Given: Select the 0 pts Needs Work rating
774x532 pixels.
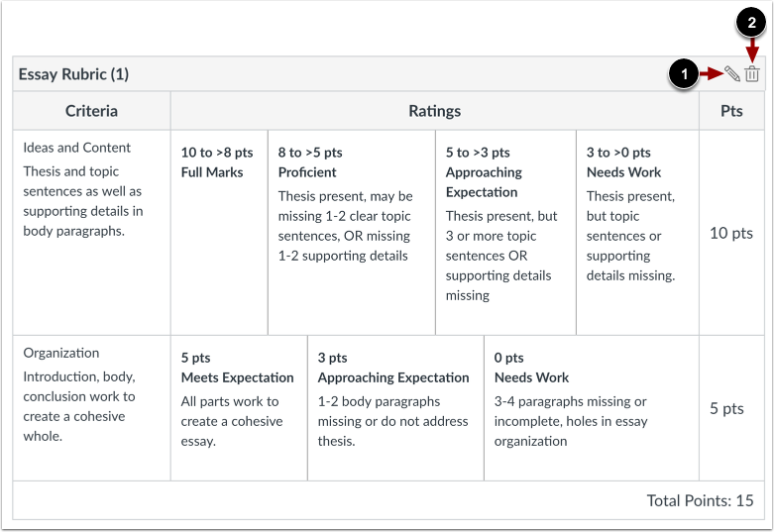Looking at the screenshot, I should point(592,408).
